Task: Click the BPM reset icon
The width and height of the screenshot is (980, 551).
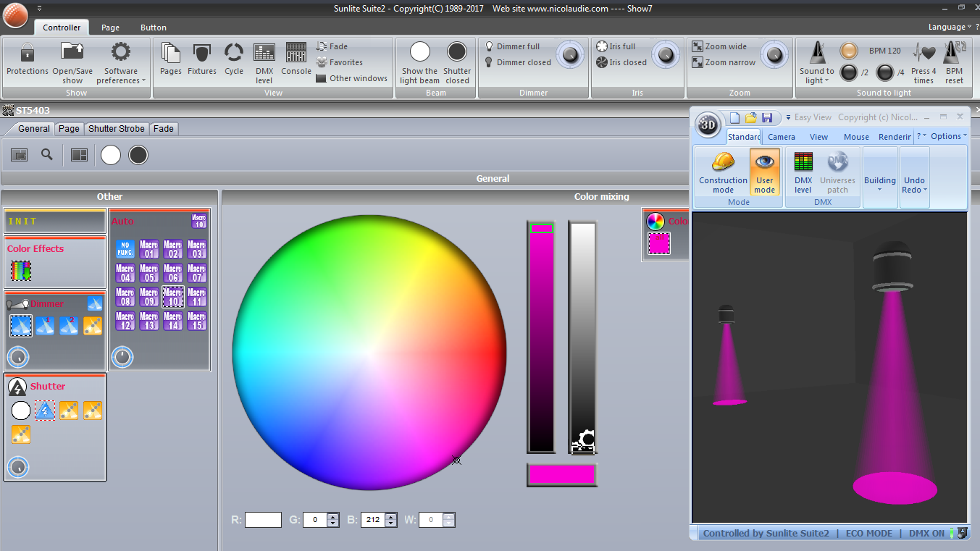Action: (955, 53)
